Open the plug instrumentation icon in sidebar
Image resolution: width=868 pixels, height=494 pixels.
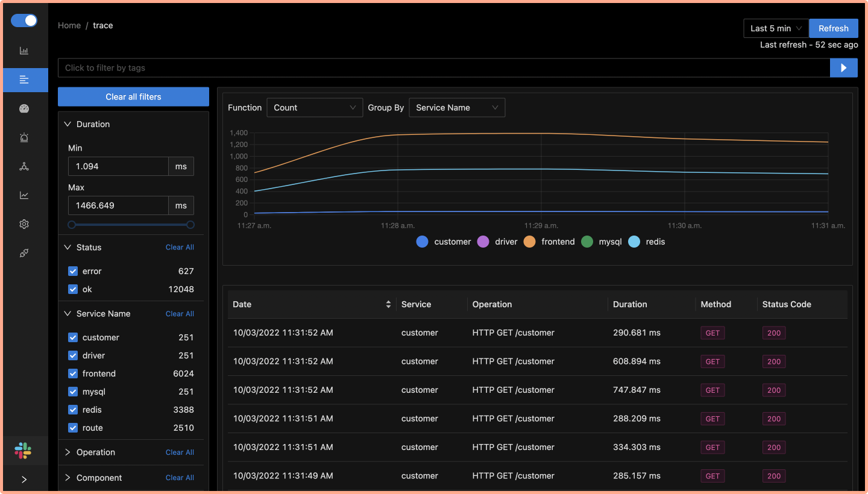point(24,253)
